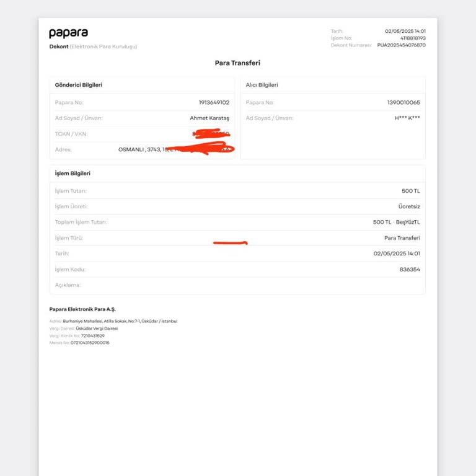Click the Alıcı Bilgileri heading

[x=262, y=85]
